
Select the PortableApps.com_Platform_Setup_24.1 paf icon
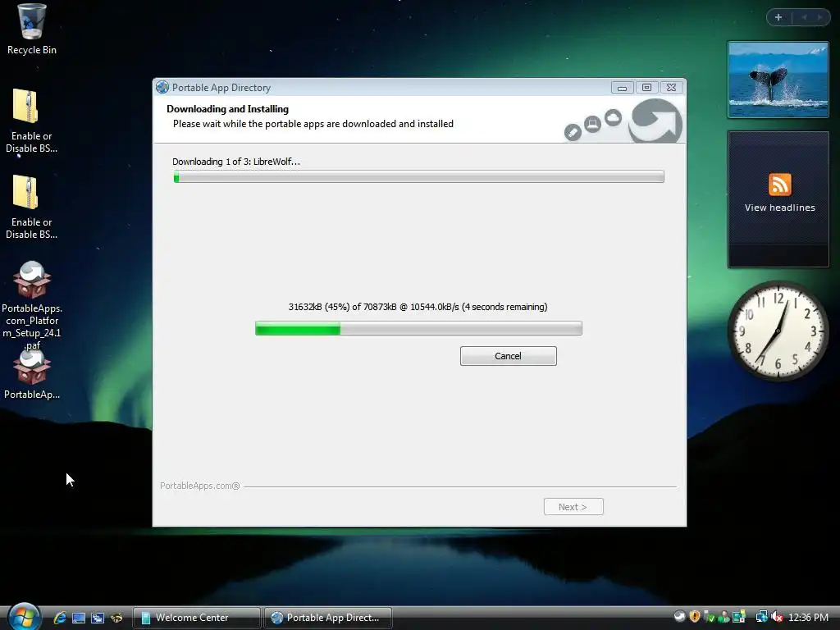(x=32, y=305)
